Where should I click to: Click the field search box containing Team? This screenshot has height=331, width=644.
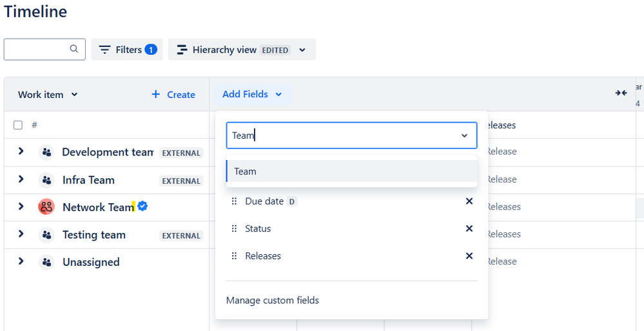coord(342,135)
